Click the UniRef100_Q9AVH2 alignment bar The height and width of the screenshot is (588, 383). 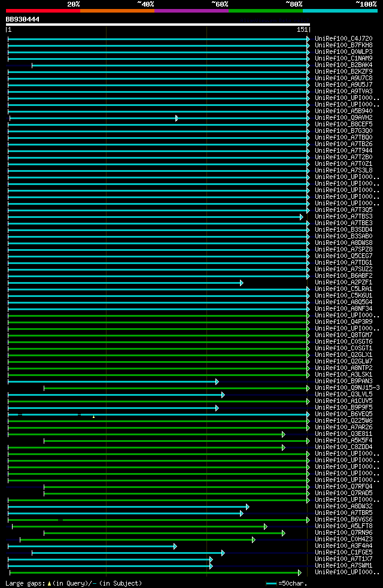coord(159,118)
